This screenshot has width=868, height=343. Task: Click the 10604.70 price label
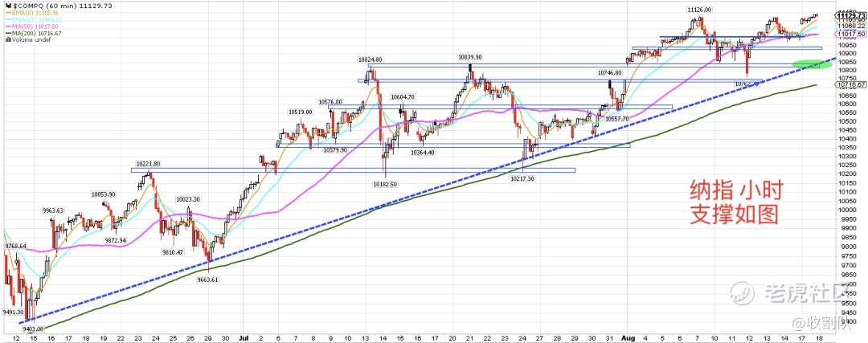click(x=403, y=97)
